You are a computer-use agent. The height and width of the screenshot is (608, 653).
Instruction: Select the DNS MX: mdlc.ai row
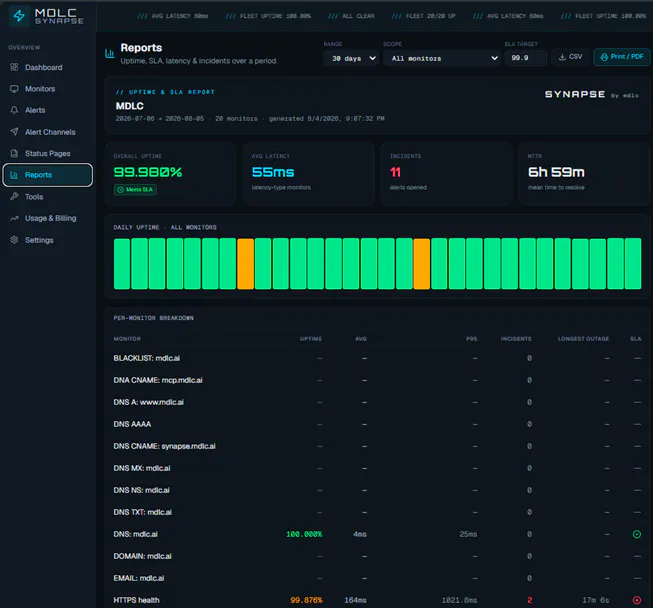click(377, 468)
